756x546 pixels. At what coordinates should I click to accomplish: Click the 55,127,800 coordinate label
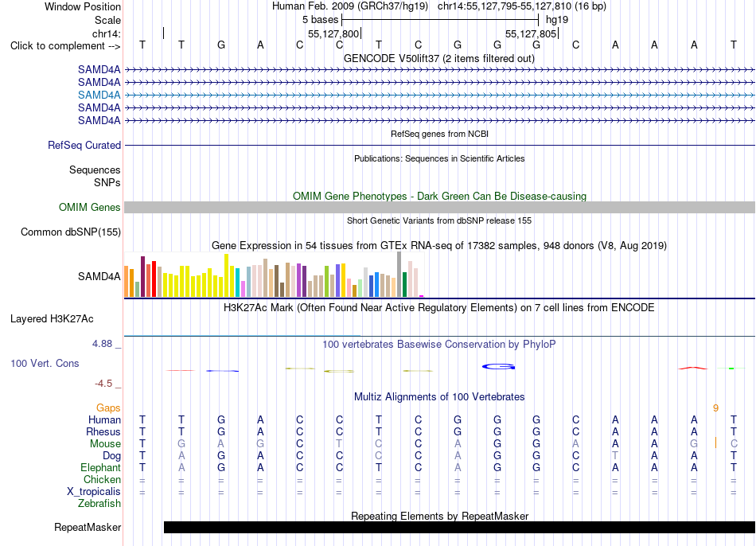click(x=333, y=33)
